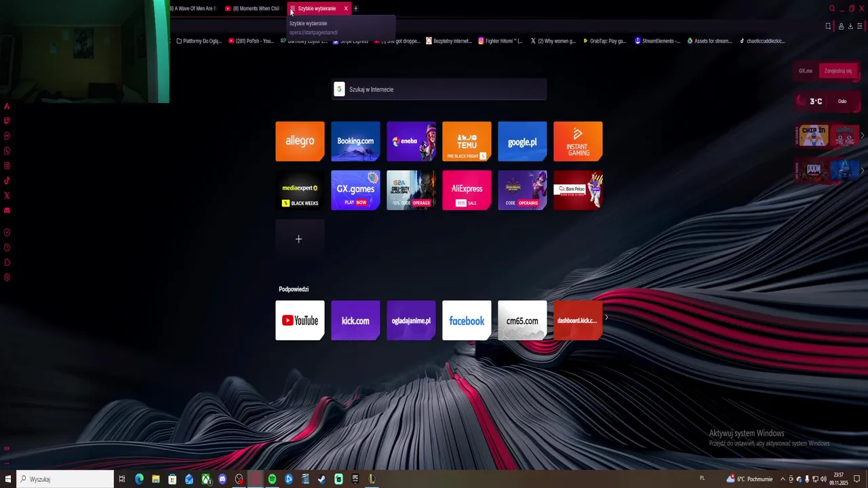Open the Instant Gaming speed dial tile
Image resolution: width=868 pixels, height=488 pixels.
(x=578, y=141)
